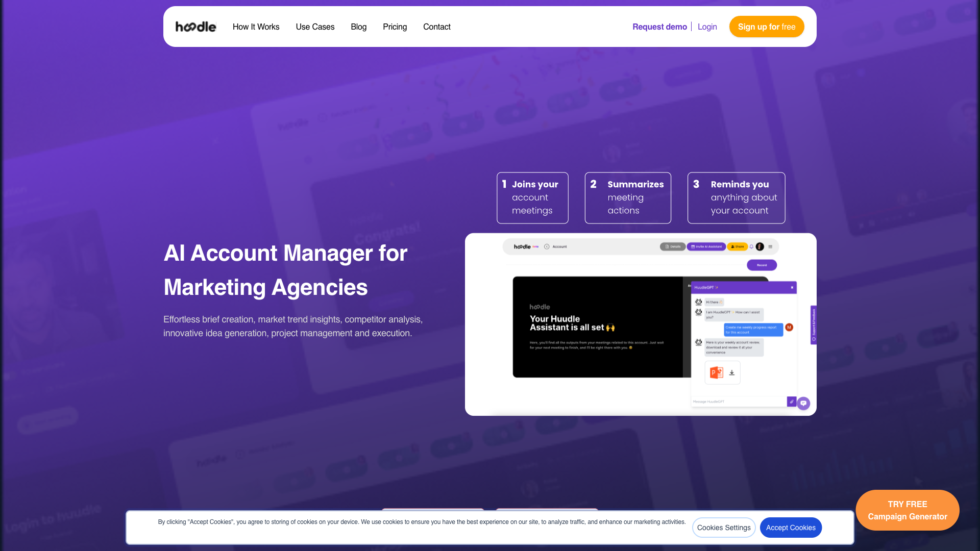
Task: Click the TRY FREE Campaign Generator button
Action: [908, 510]
